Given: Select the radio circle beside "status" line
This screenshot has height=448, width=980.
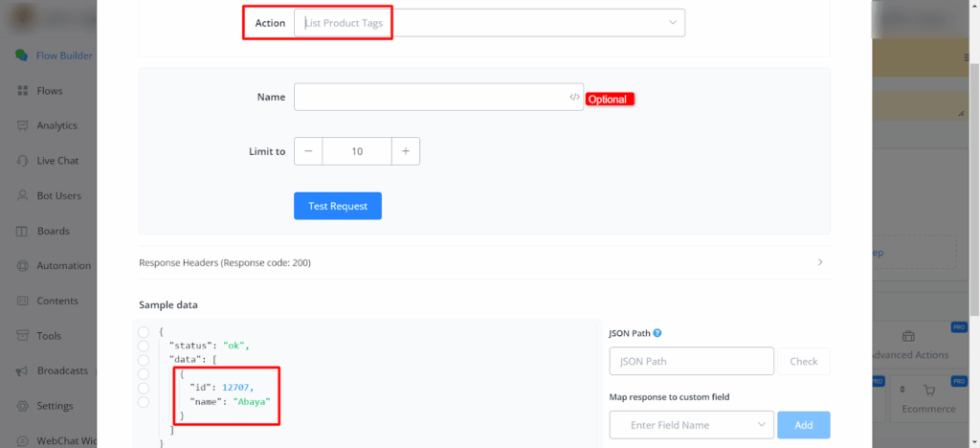Looking at the screenshot, I should 144,346.
